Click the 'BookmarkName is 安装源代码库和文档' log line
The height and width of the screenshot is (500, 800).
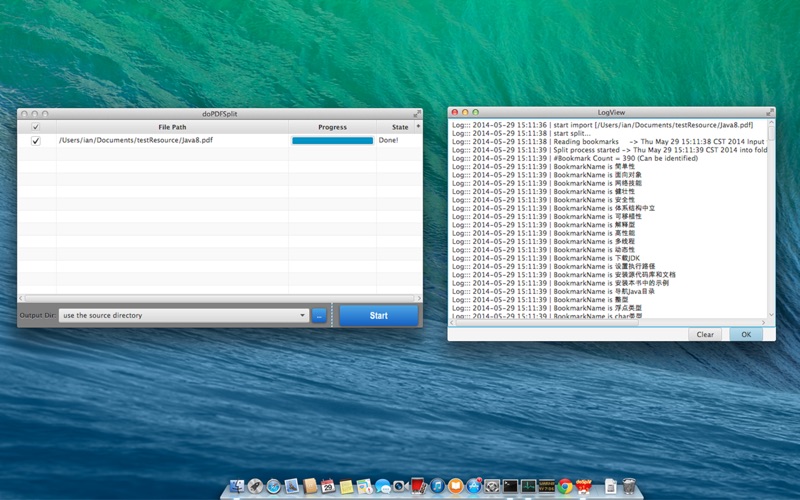564,274
